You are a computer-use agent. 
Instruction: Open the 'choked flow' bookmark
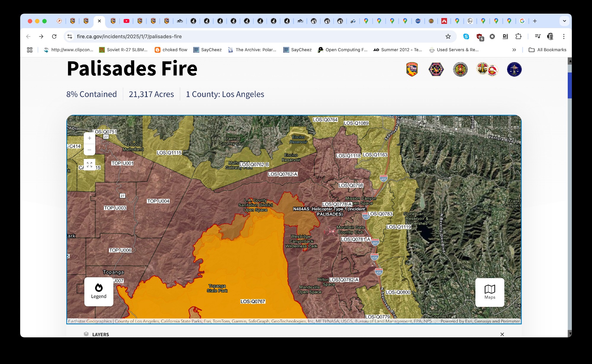171,50
